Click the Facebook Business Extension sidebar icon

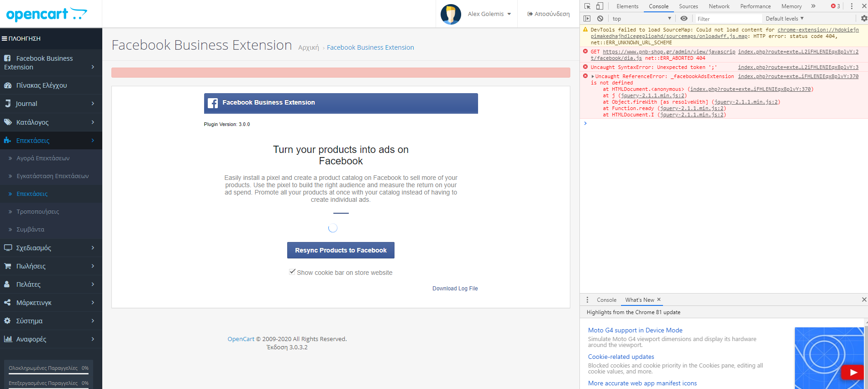[x=7, y=58]
